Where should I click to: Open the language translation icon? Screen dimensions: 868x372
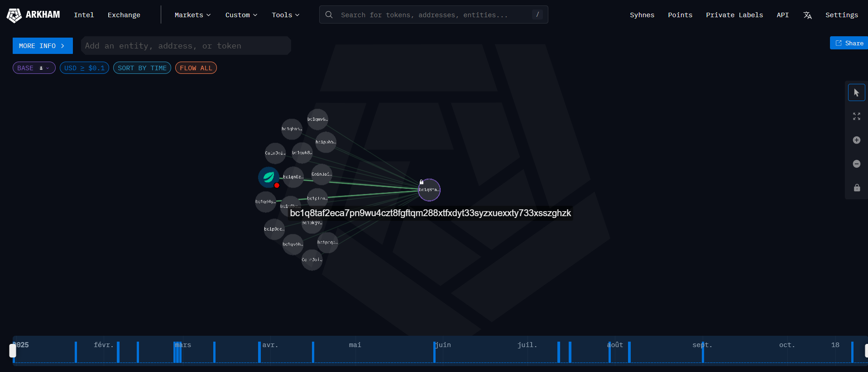[x=807, y=15]
